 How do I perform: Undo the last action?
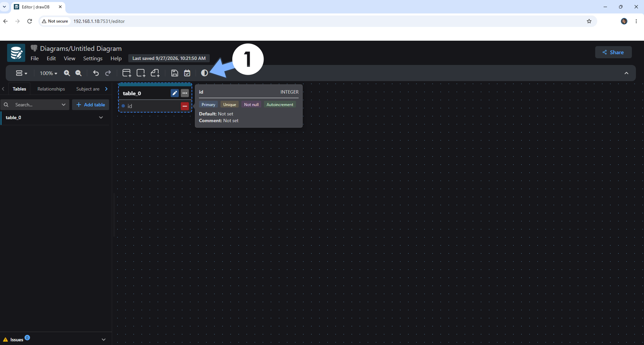tap(96, 73)
